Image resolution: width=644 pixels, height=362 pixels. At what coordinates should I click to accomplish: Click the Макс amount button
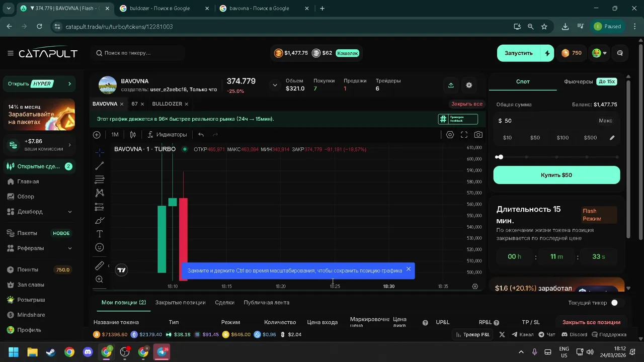605,121
